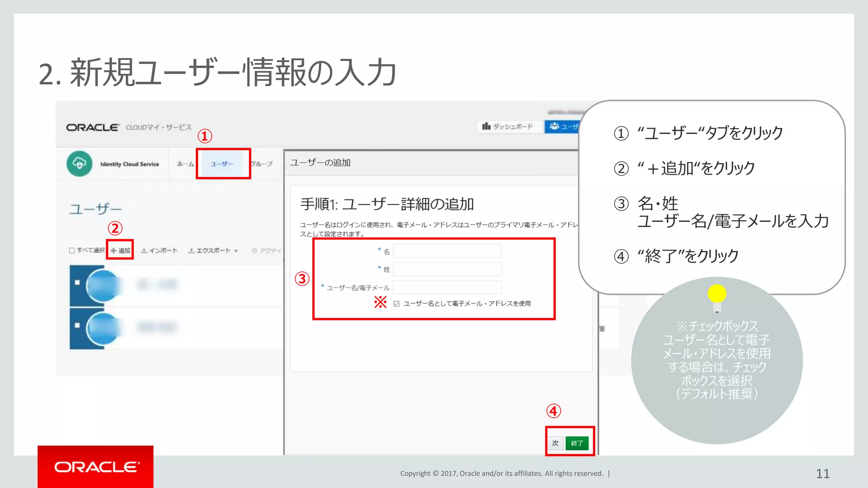
Task: Click the ＋追加 button
Action: (x=120, y=250)
